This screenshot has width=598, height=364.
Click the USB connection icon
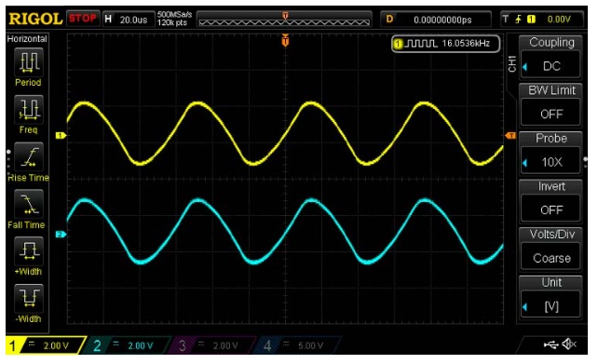coord(551,344)
